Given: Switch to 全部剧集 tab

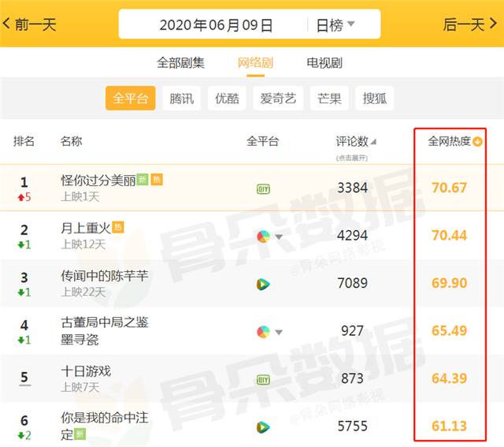Looking at the screenshot, I should pos(180,63).
